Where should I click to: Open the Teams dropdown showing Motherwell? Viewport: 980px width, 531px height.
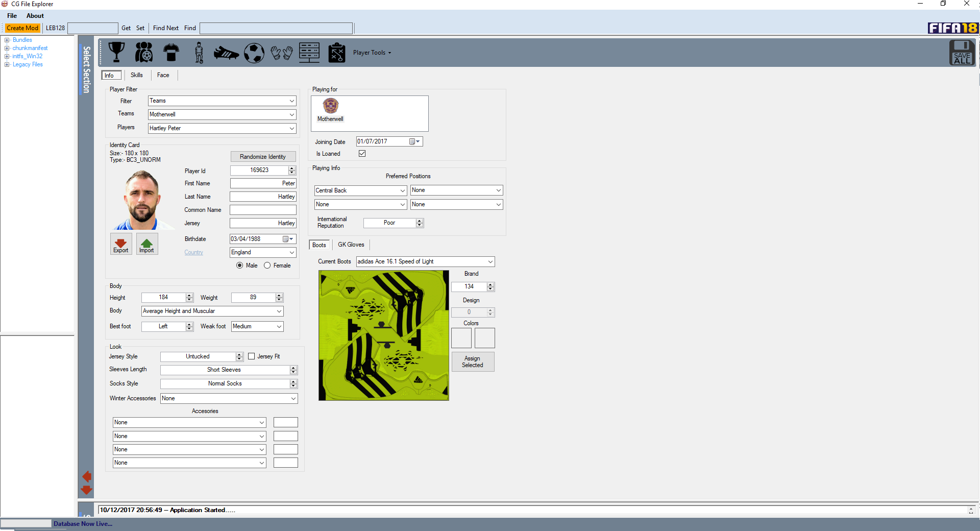click(x=222, y=114)
